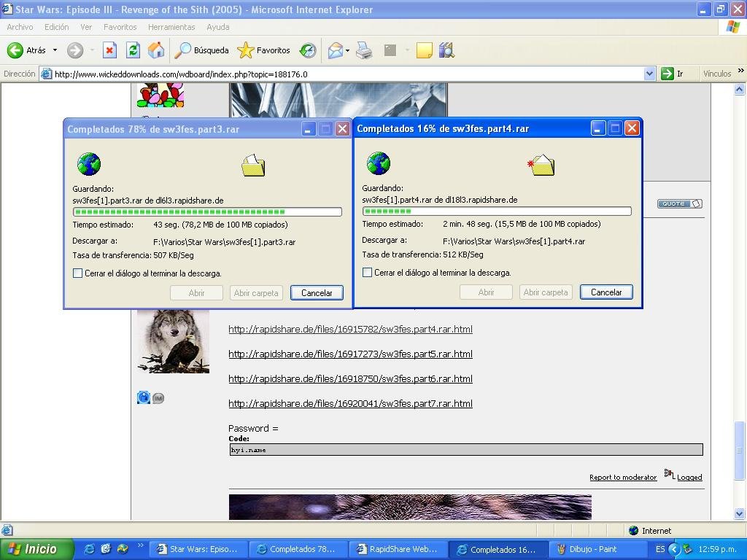This screenshot has height=560, width=747.
Task: Go to Home page icon
Action: point(156,50)
